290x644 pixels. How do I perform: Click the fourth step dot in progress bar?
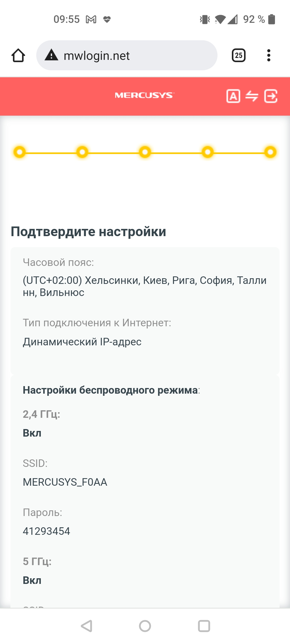point(208,152)
